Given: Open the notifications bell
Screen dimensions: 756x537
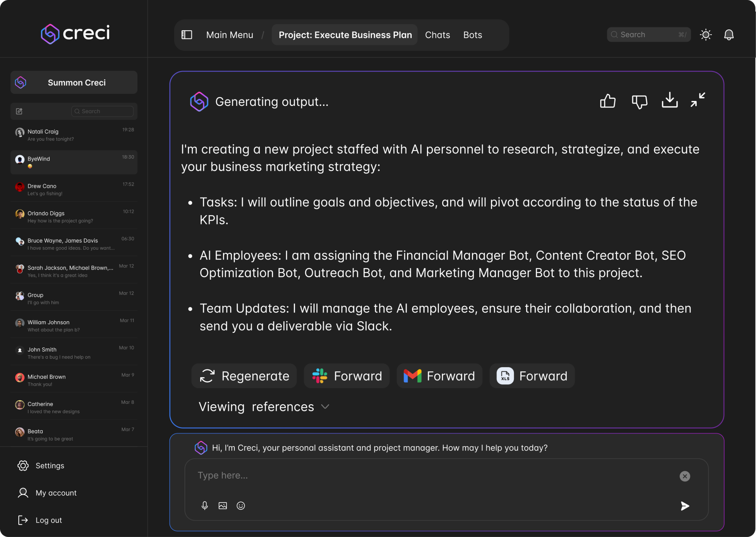Looking at the screenshot, I should point(729,35).
